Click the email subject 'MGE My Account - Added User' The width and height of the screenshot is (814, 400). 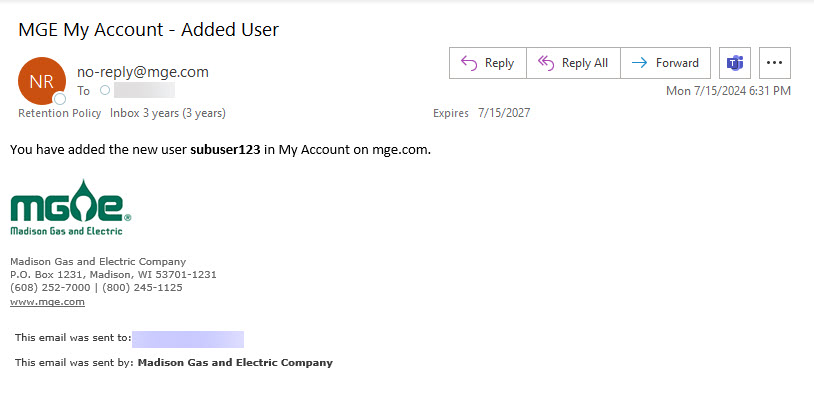tap(148, 29)
